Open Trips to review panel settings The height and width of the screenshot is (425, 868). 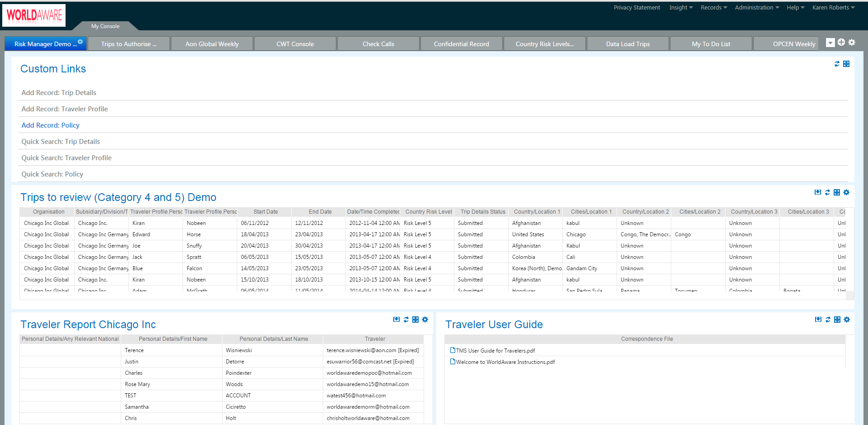tap(846, 192)
